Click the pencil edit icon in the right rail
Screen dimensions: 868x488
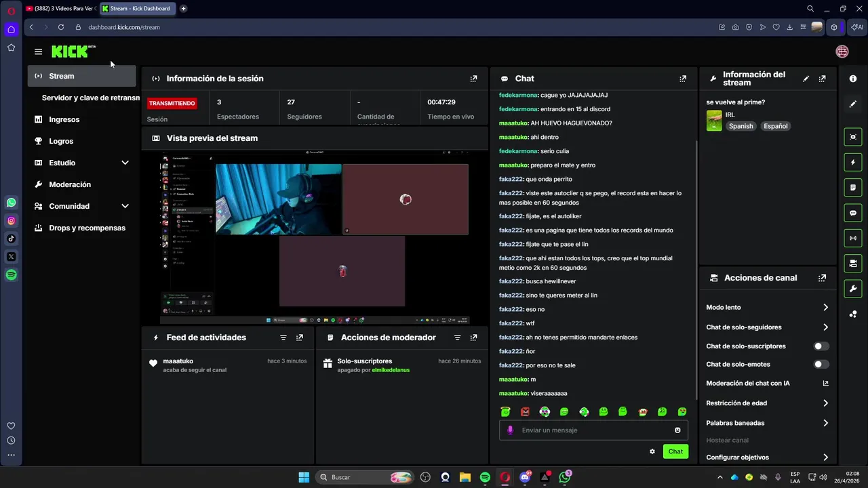(x=853, y=104)
